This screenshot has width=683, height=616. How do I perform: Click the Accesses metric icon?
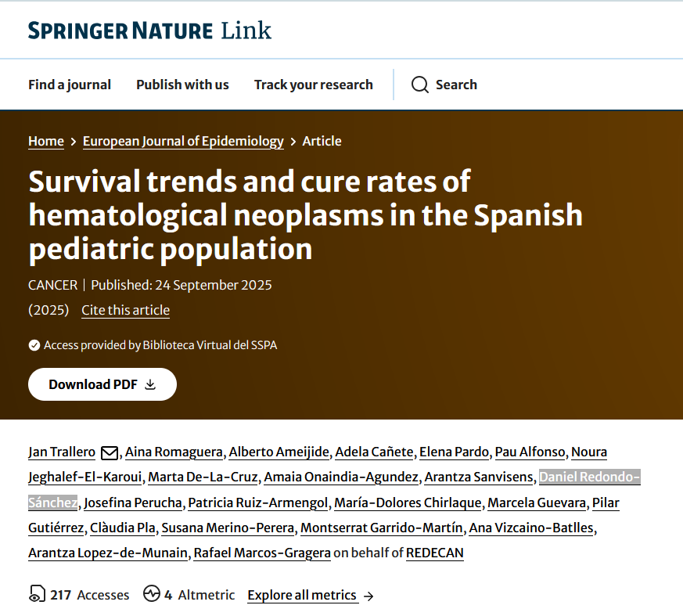[x=37, y=595]
